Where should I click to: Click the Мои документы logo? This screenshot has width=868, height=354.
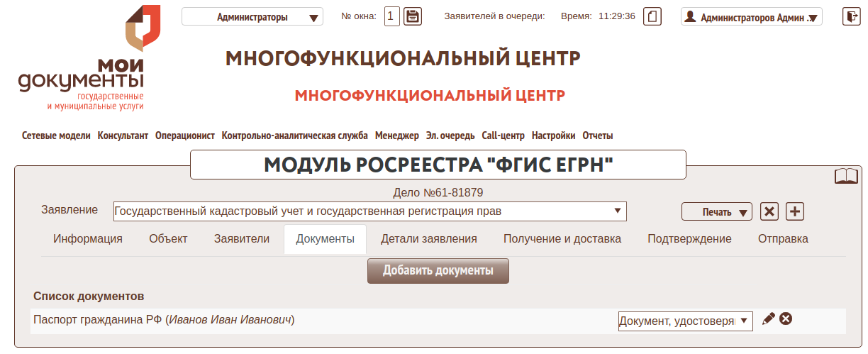point(82,58)
